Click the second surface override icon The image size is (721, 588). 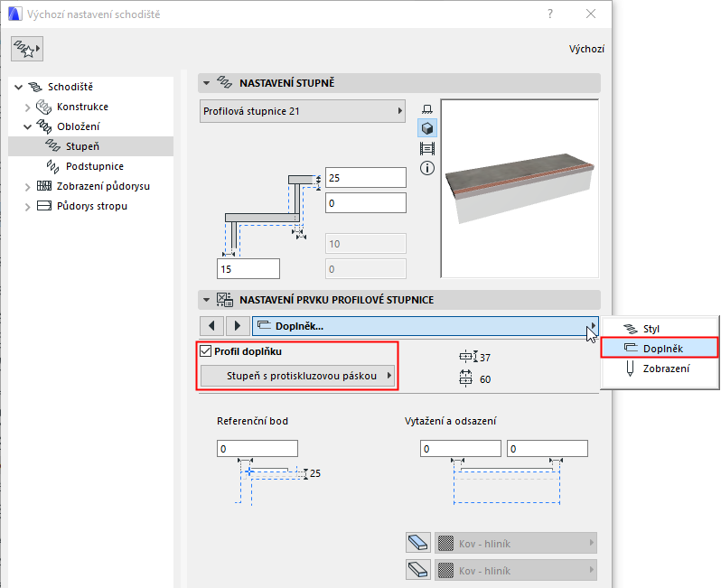pyautogui.click(x=418, y=570)
